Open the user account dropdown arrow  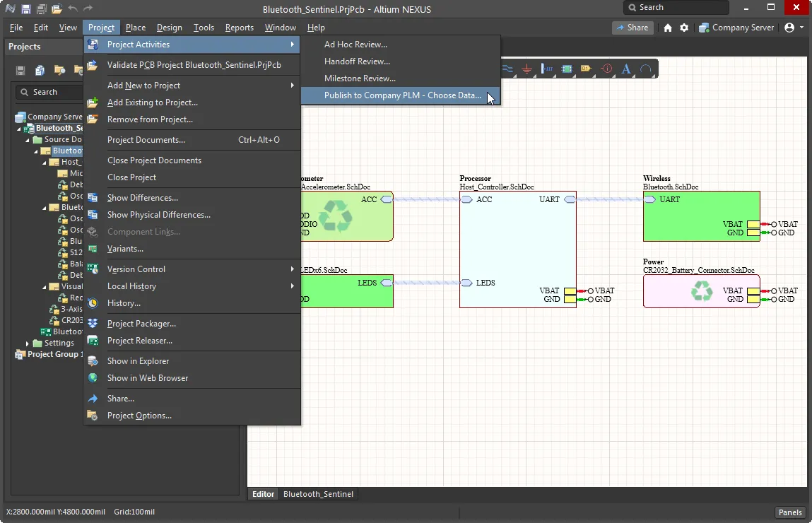tap(801, 28)
